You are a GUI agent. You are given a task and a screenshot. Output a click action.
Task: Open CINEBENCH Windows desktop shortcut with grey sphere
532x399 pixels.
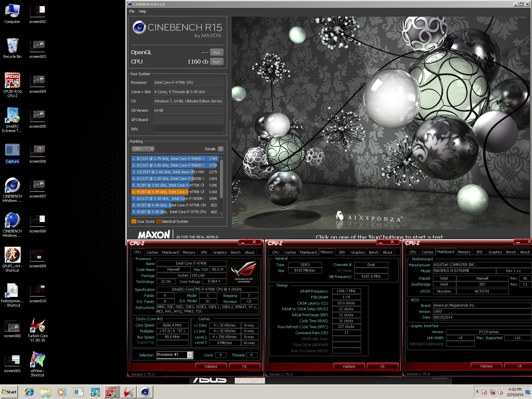pyautogui.click(x=12, y=190)
